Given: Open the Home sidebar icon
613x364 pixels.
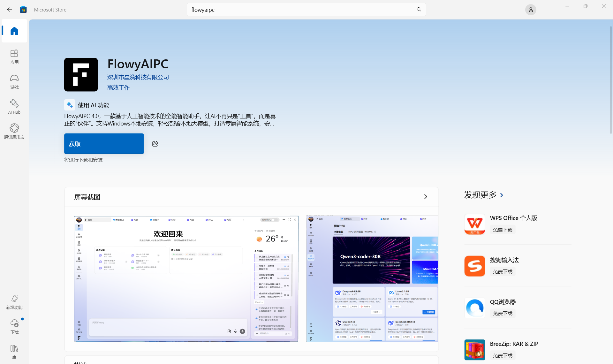Looking at the screenshot, I should [x=14, y=31].
